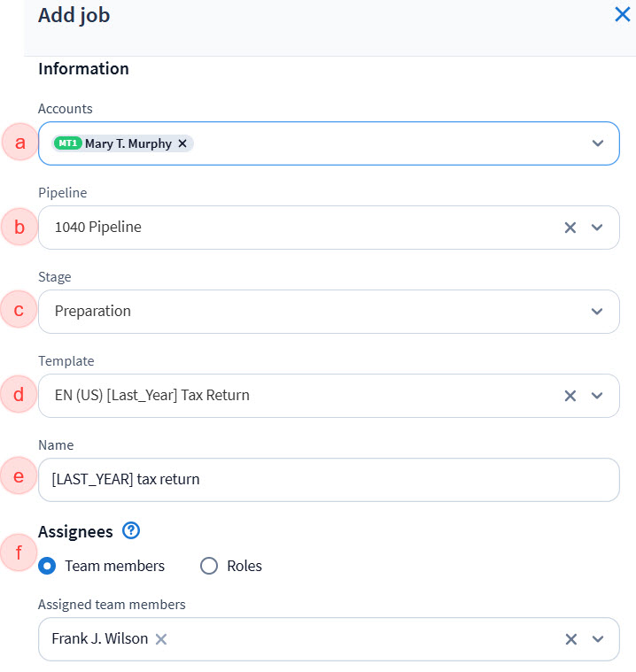This screenshot has height=672, width=636.
Task: Click the annotation marker labeled d
Action: click(x=19, y=395)
